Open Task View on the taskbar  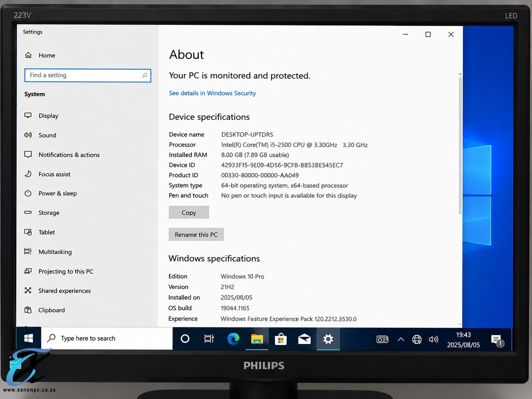tap(209, 339)
